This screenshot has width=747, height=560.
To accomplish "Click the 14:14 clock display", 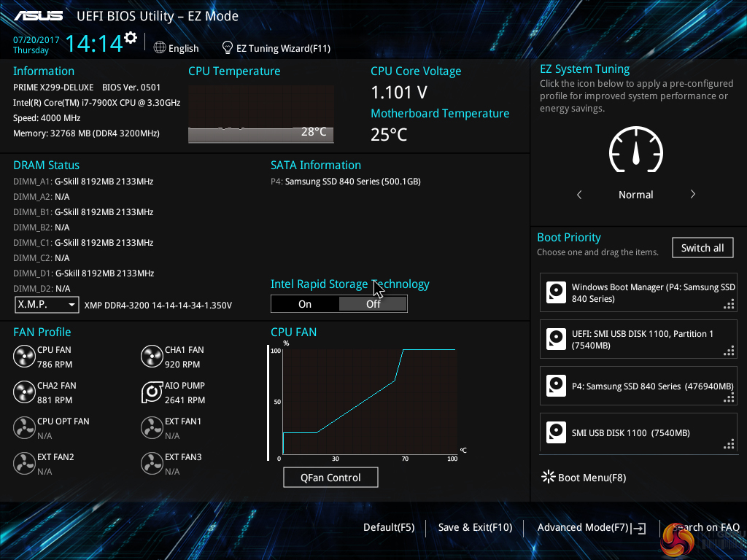I will [94, 43].
